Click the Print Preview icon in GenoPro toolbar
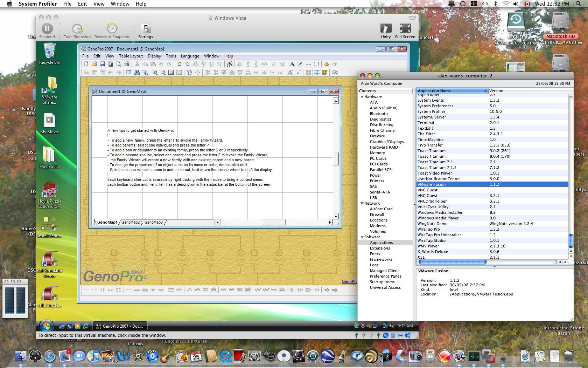 pos(119,64)
